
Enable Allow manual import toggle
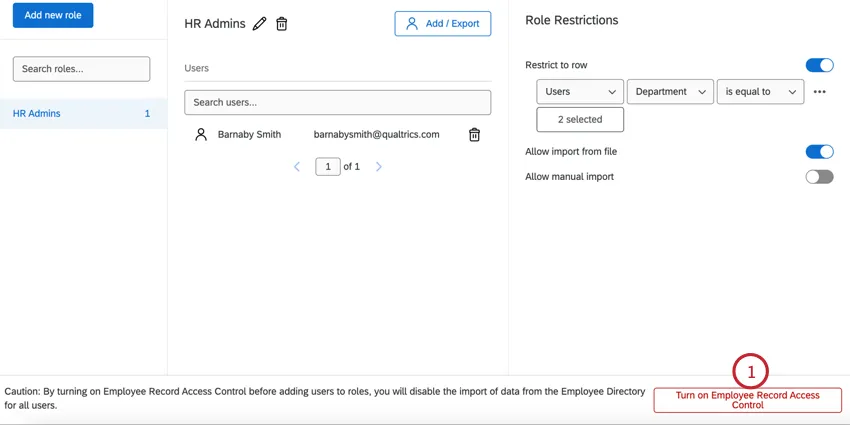point(819,177)
